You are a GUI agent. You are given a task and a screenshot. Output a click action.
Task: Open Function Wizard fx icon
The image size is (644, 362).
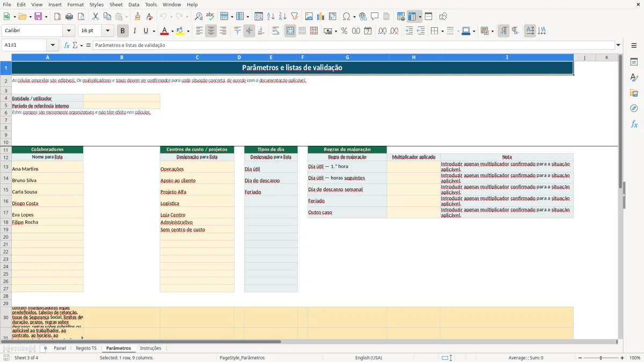tap(67, 45)
